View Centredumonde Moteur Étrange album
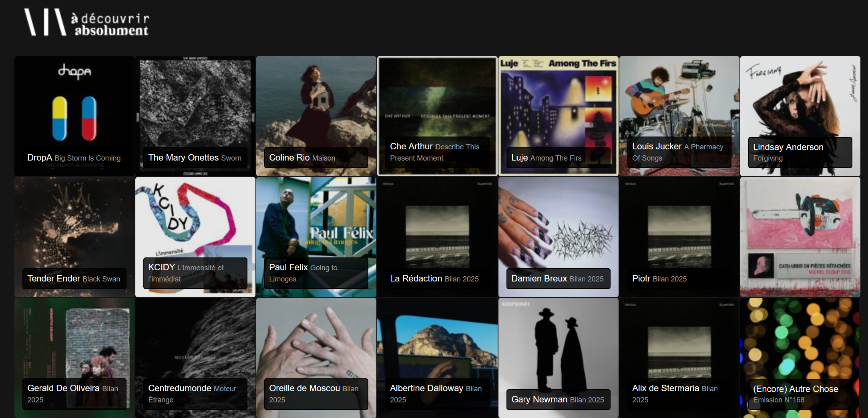Viewport: 868px width, 418px height. pos(195,358)
